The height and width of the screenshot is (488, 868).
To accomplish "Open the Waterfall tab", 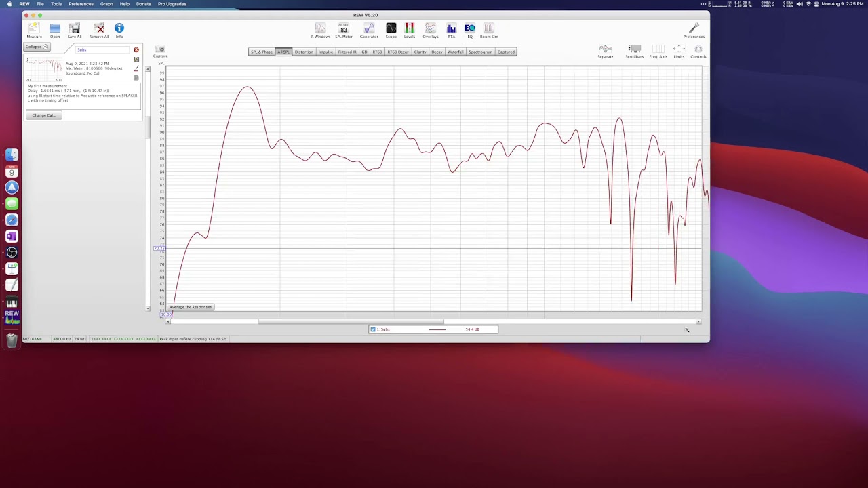I will 456,52.
